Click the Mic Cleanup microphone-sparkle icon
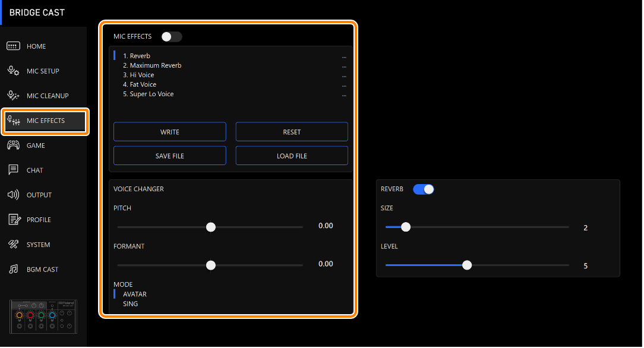This screenshot has height=348, width=644. (13, 96)
